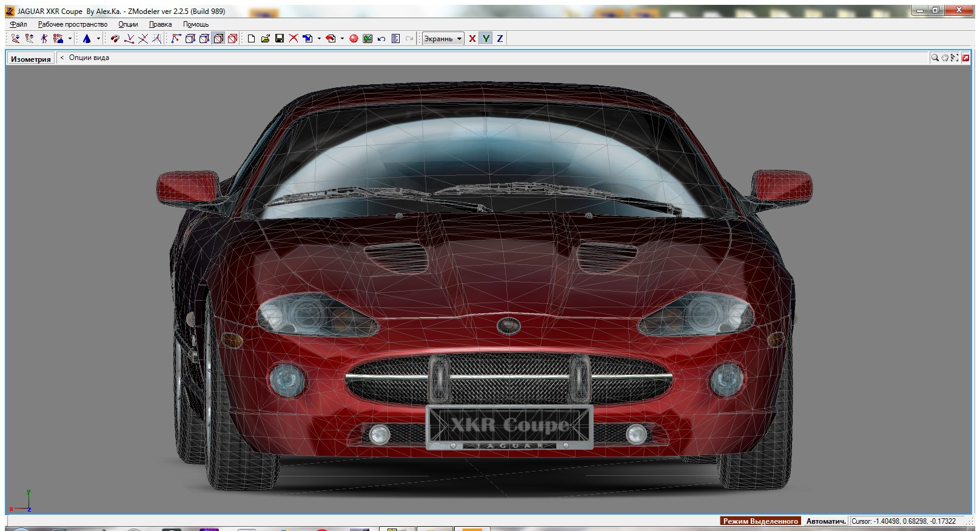980x531 pixels.
Task: Click the red sphere materials icon
Action: pyautogui.click(x=354, y=38)
